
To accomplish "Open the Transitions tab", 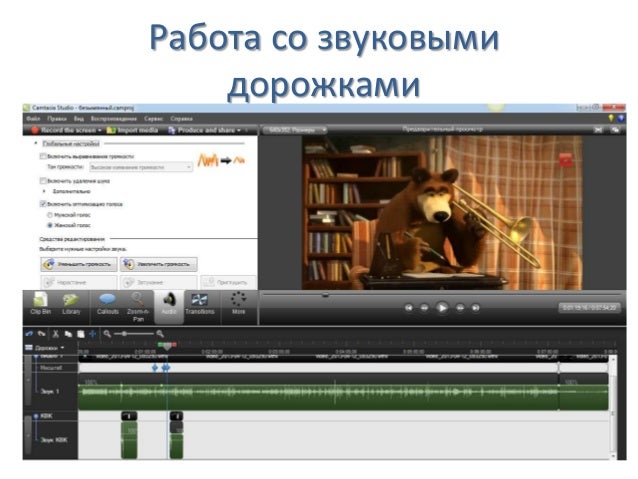I will [199, 304].
